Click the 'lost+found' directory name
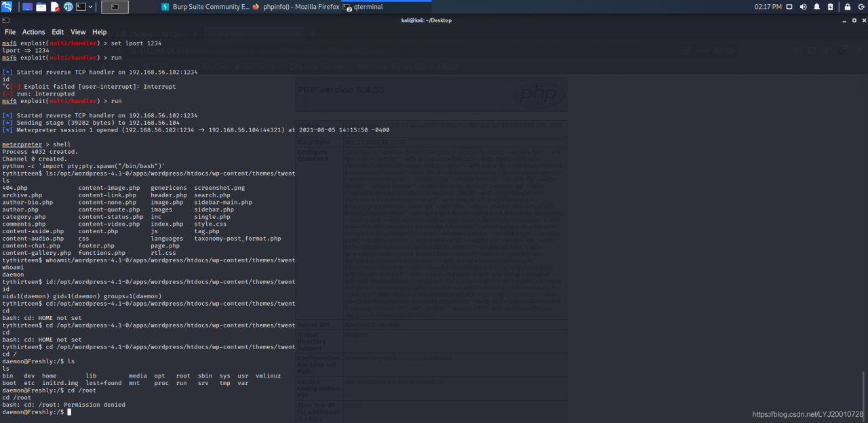The height and width of the screenshot is (423, 868). (x=104, y=383)
